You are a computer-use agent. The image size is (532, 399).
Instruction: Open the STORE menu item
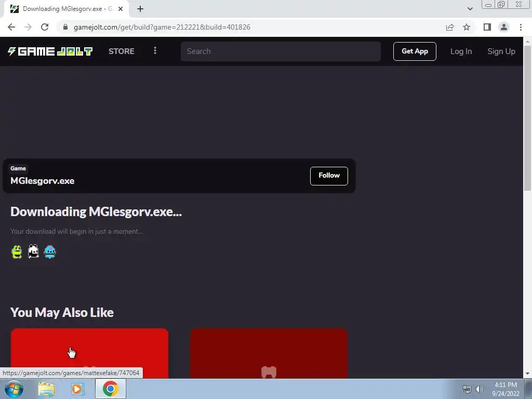tap(122, 51)
